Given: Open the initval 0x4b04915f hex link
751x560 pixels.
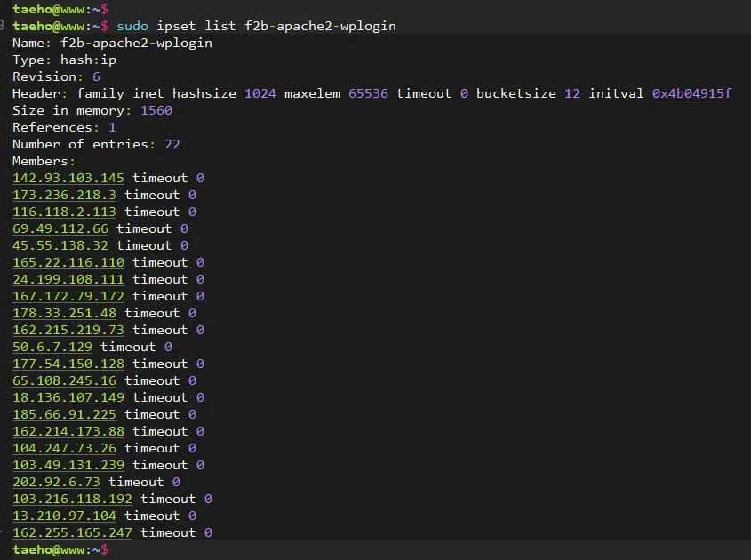Looking at the screenshot, I should 691,93.
